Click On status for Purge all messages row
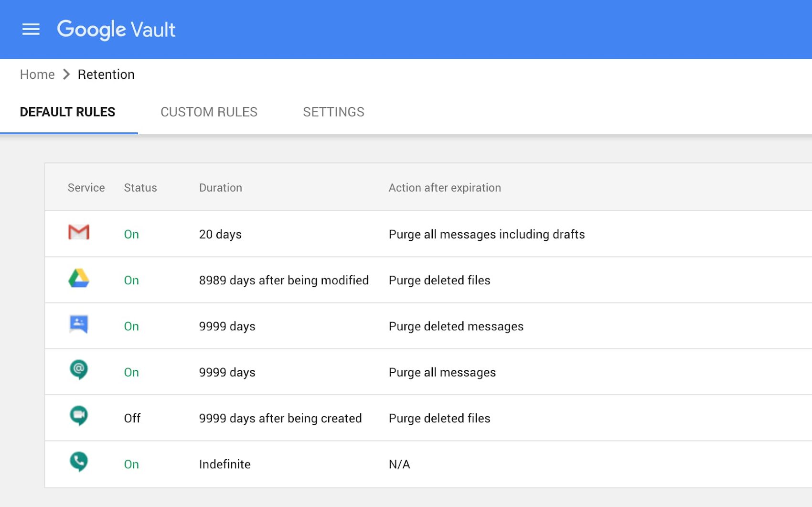812x507 pixels. 131,372
